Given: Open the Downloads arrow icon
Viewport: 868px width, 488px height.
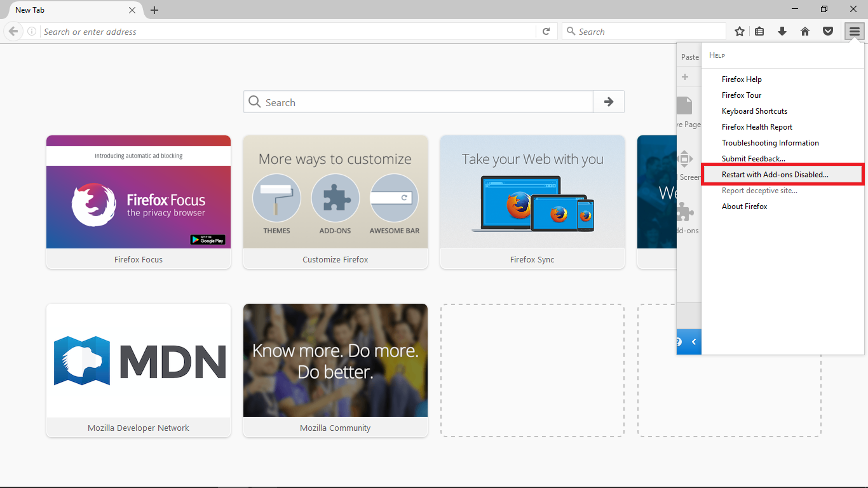Looking at the screenshot, I should point(782,32).
